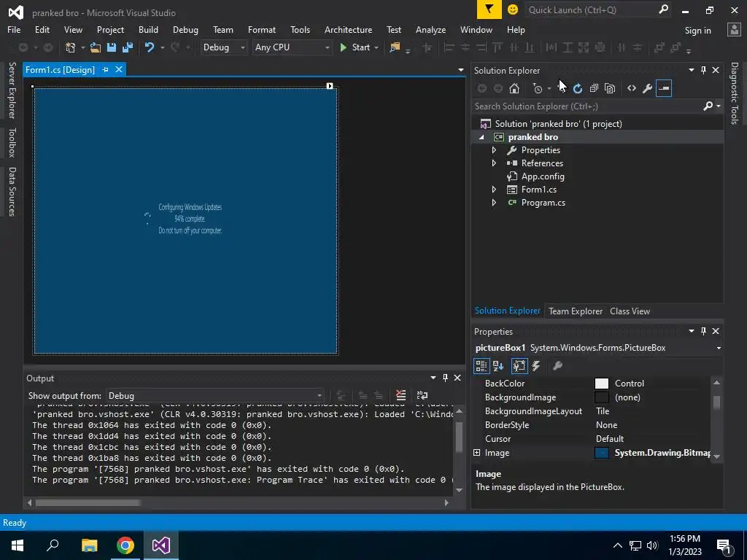
Task: Open Properties via wrench in Solution Explorer
Action: tap(648, 88)
